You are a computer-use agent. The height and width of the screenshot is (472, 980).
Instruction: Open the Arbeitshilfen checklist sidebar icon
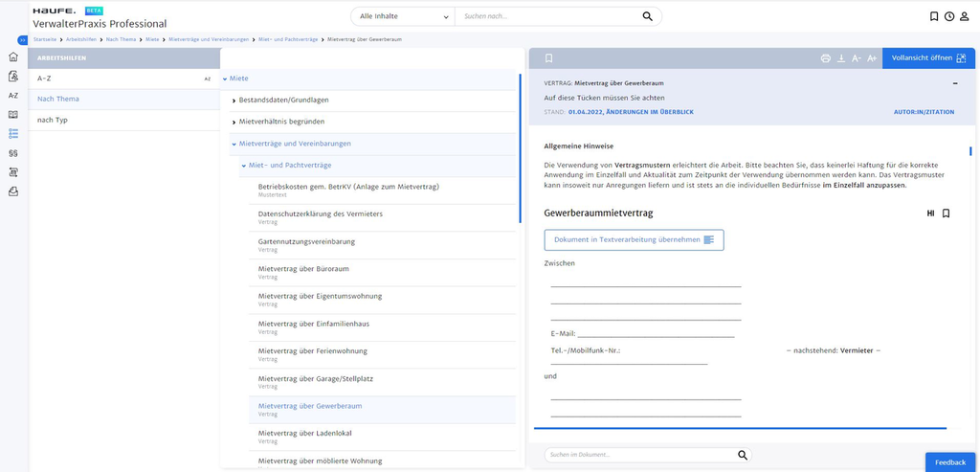(x=13, y=133)
